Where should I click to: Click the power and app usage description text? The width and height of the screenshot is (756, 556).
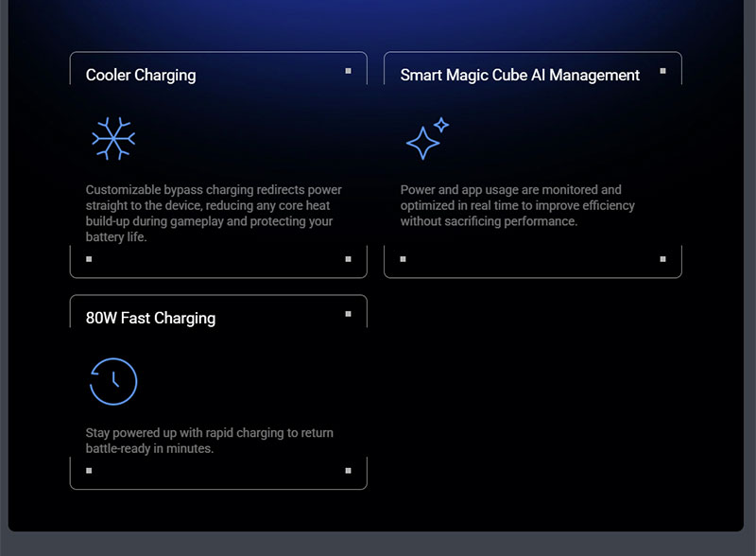[x=517, y=206]
